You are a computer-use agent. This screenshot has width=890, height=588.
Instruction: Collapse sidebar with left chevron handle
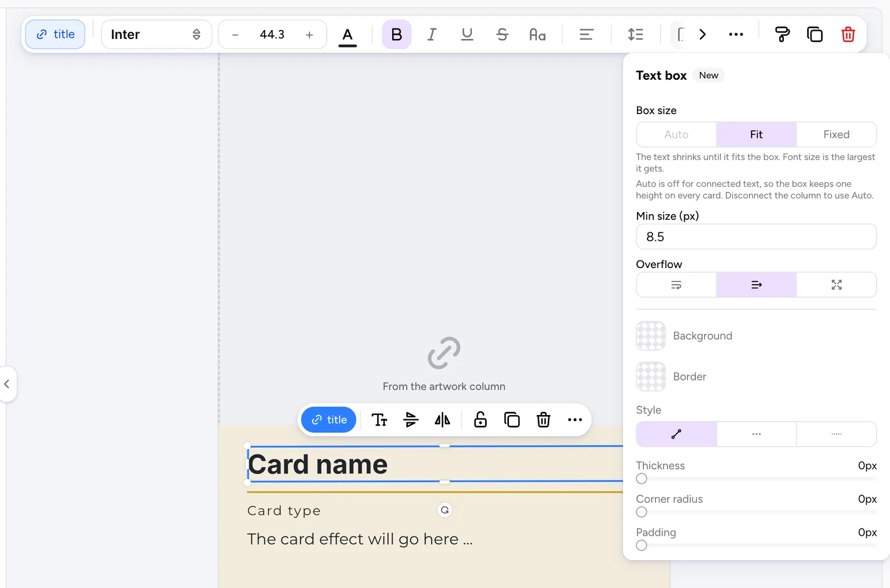click(7, 384)
